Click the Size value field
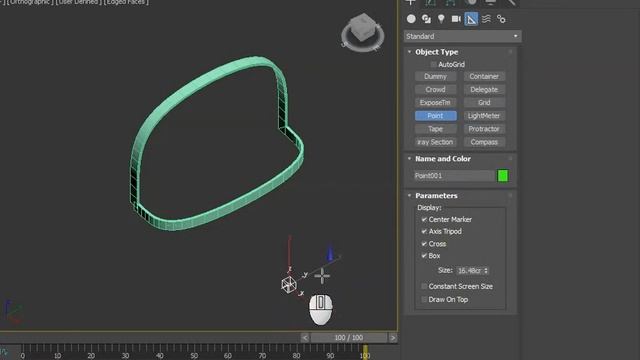Screen dimensions: 640x360 469,271
